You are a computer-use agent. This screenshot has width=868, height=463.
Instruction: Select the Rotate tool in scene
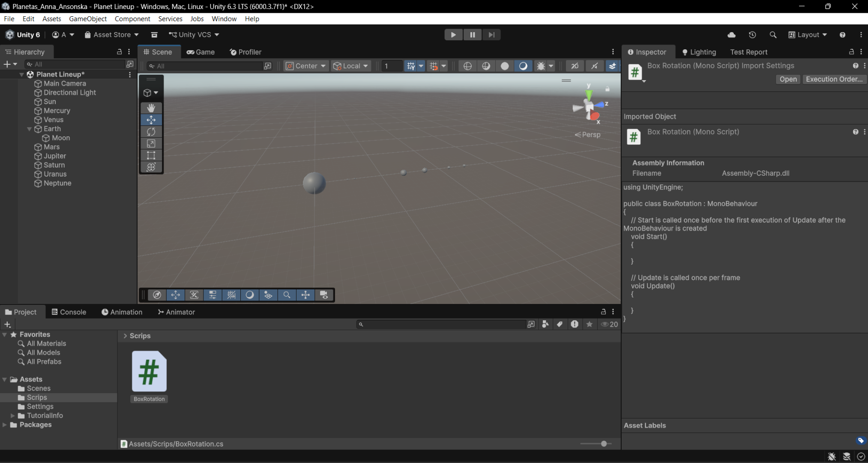point(151,132)
